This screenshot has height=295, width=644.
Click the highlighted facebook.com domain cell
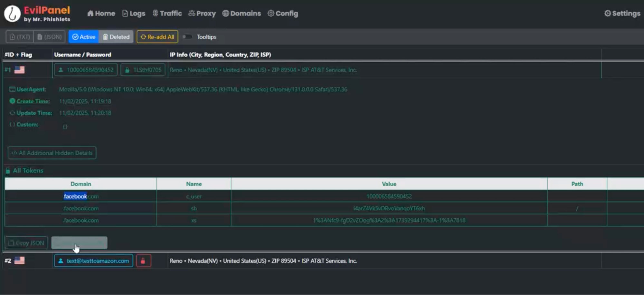click(x=81, y=196)
